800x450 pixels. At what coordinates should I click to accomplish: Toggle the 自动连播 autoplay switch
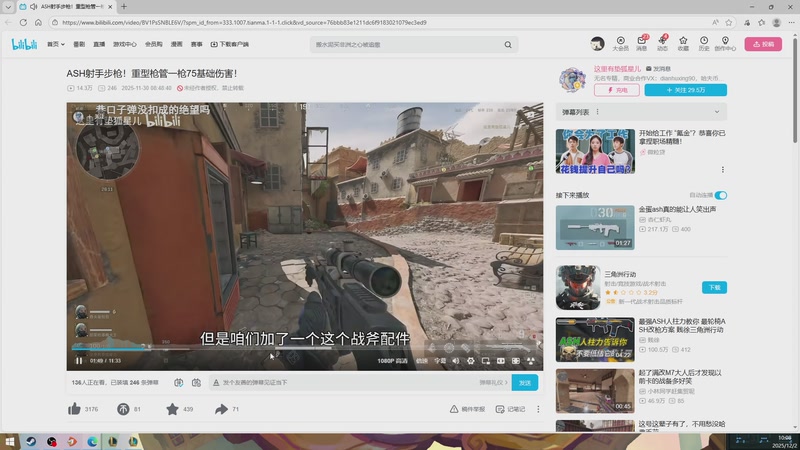click(720, 195)
